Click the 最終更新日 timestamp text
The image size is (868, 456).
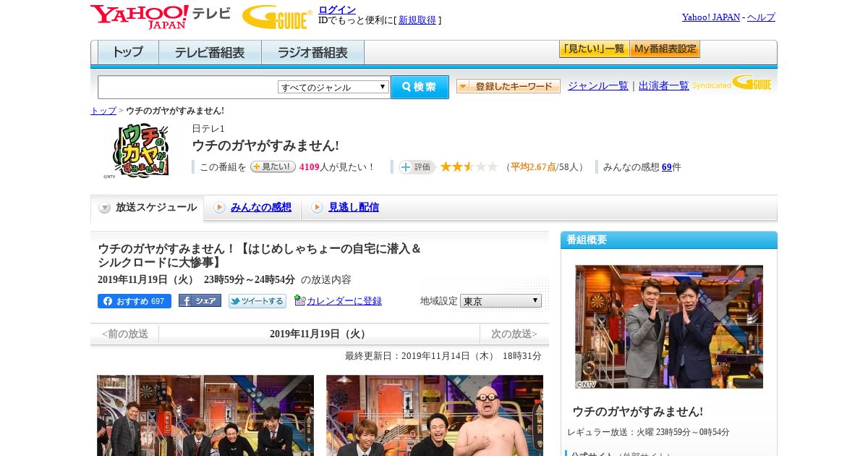[x=443, y=356]
